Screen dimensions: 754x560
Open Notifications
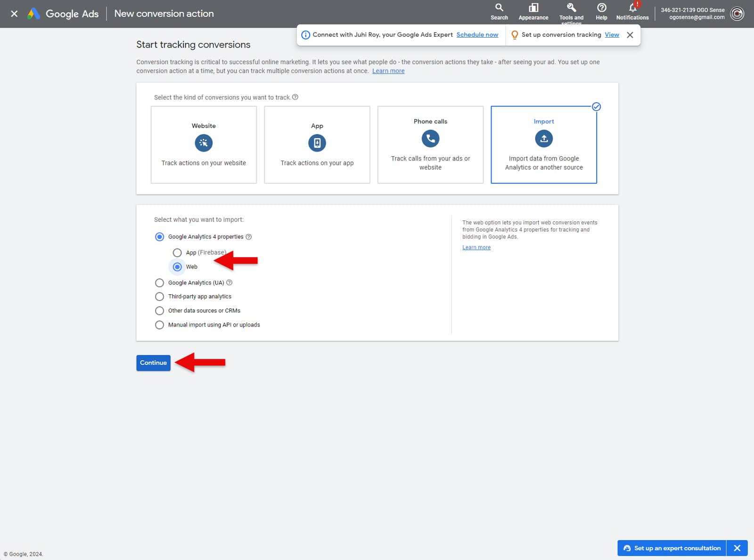632,11
